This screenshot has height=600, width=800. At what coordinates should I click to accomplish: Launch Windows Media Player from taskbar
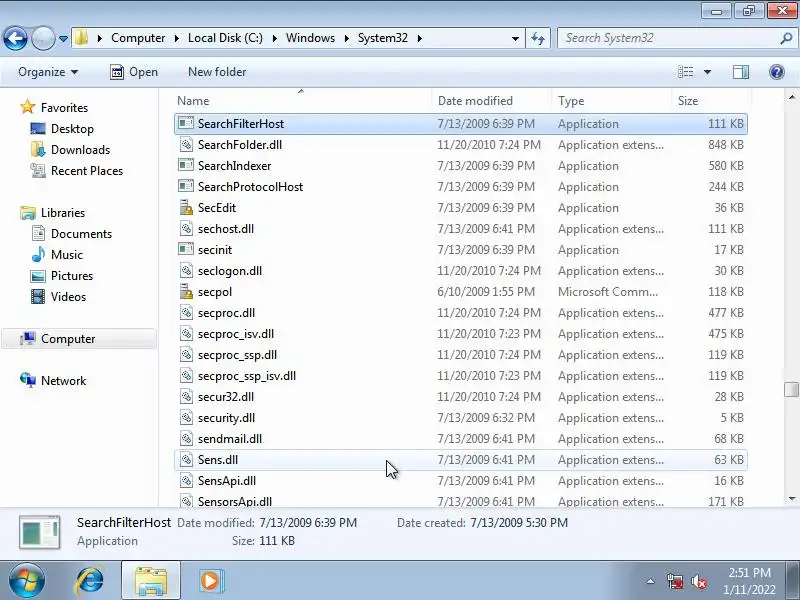point(210,581)
